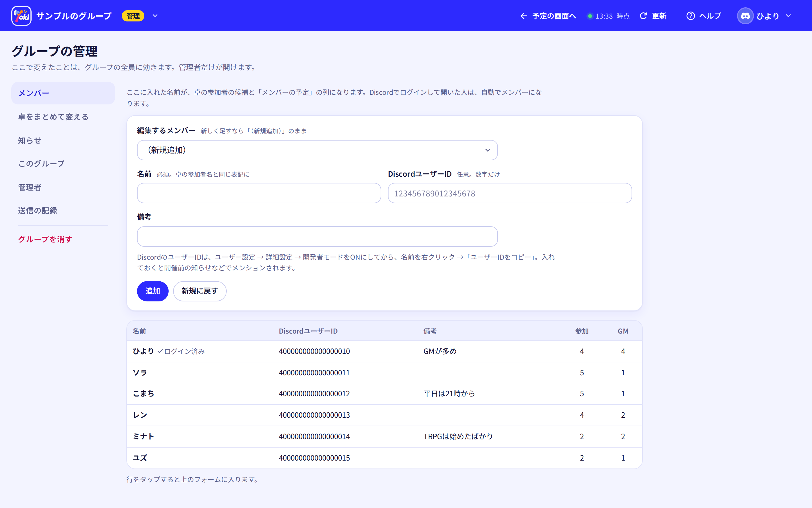View the 送信の記録 section
The image size is (812, 508).
tap(63, 211)
